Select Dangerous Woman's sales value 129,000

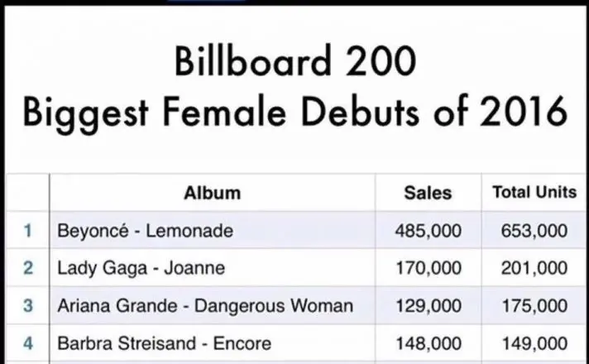(x=429, y=305)
